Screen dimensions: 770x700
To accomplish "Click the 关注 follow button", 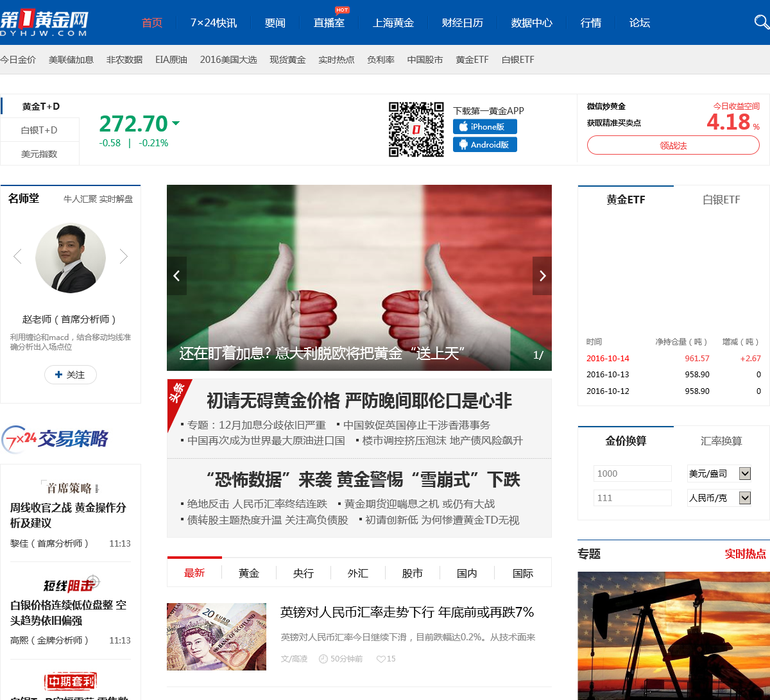I will click(x=71, y=375).
